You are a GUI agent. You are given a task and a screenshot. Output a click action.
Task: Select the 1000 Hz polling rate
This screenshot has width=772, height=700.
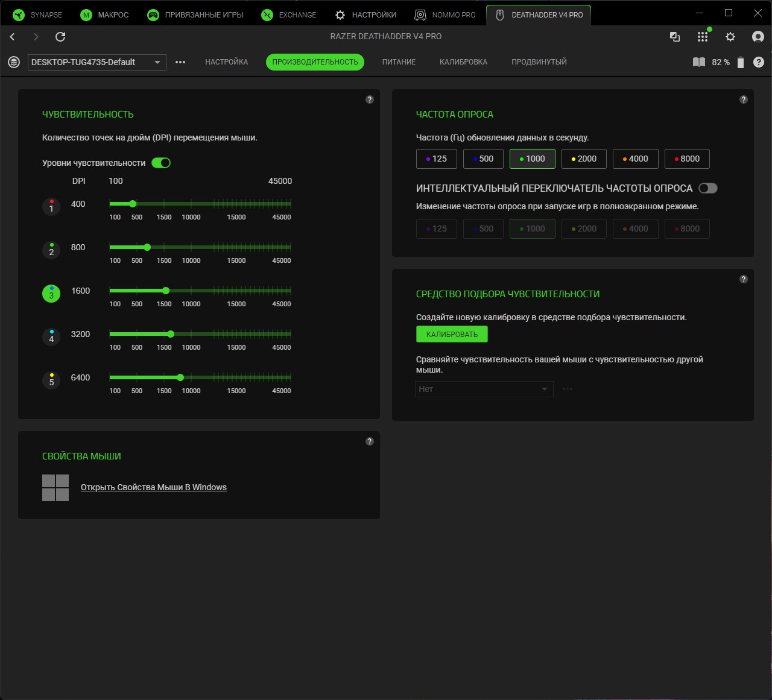tap(533, 159)
